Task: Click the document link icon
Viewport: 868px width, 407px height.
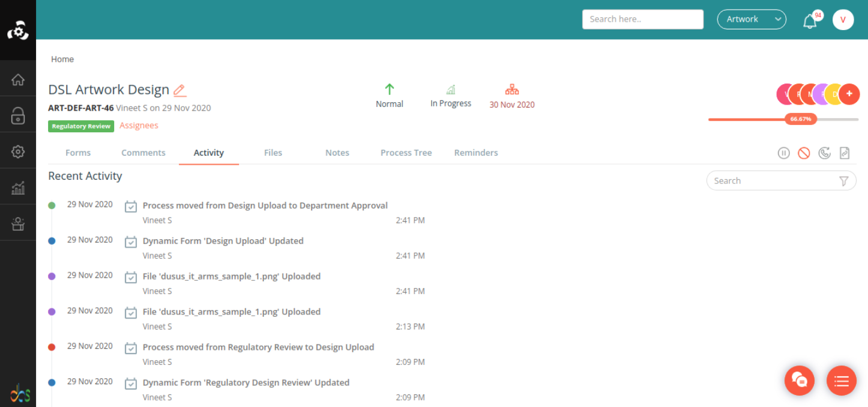Action: [x=845, y=153]
